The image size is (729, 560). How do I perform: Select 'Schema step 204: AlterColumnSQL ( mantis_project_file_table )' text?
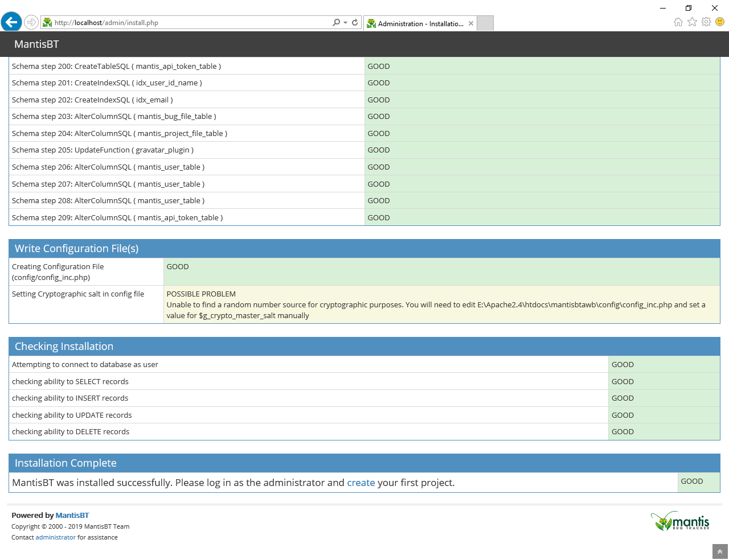(120, 134)
